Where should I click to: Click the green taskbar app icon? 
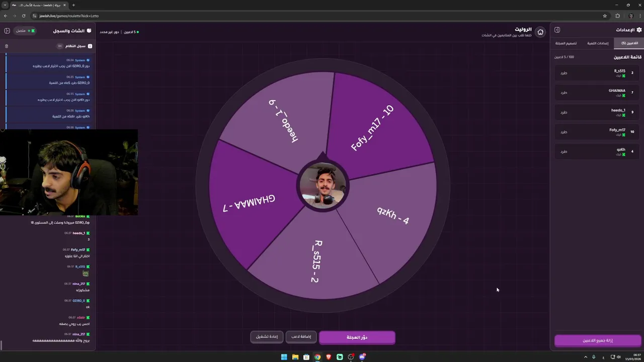click(x=340, y=357)
